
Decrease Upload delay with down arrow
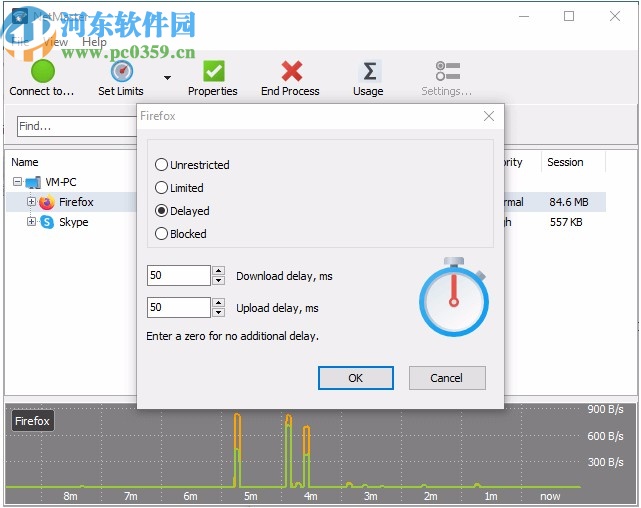[x=219, y=312]
